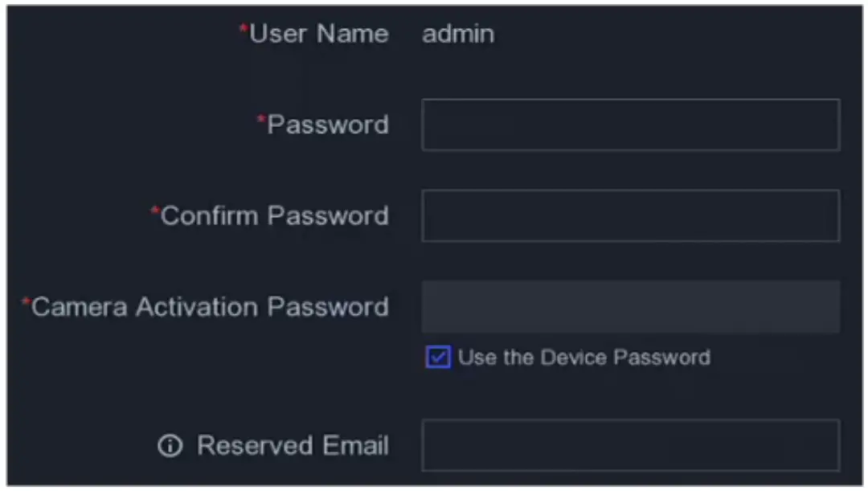The image size is (868, 491).
Task: Select the Reserved Email text box
Action: point(630,445)
